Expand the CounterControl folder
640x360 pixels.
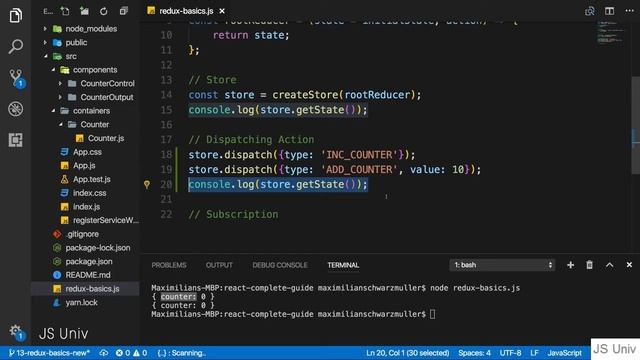click(85, 83)
